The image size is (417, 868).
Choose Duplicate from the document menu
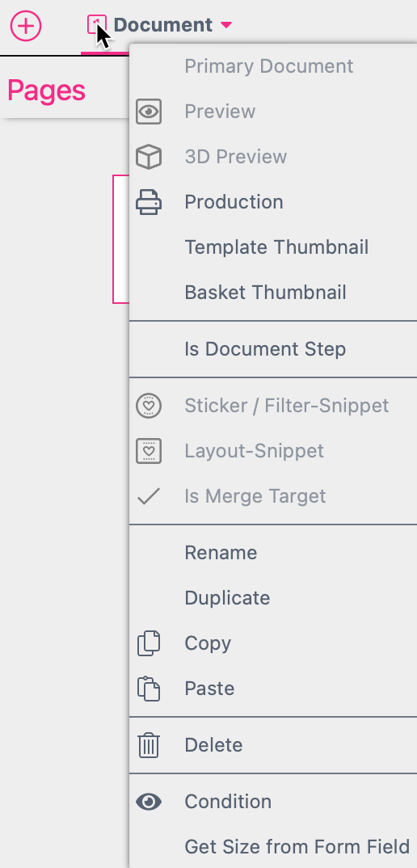click(228, 598)
